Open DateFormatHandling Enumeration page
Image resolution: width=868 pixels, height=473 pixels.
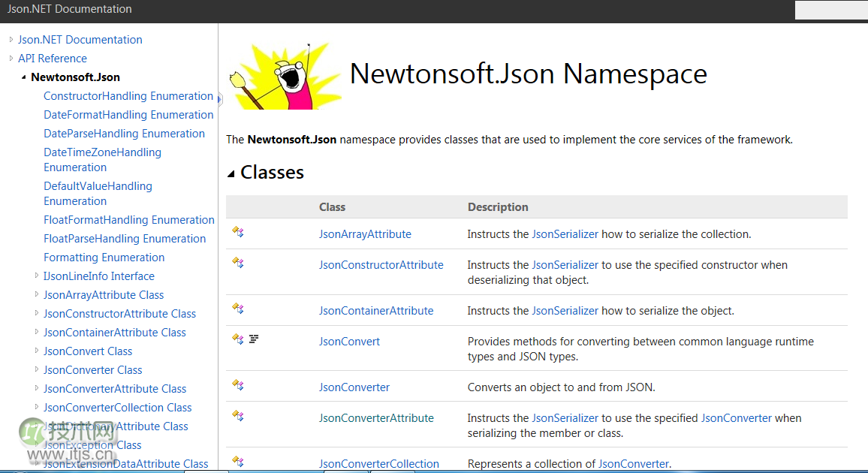click(128, 115)
